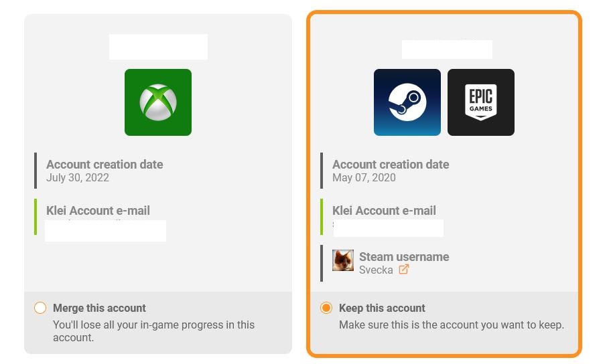Click the "Keep this account" label text
This screenshot has width=607, height=364.
(382, 308)
